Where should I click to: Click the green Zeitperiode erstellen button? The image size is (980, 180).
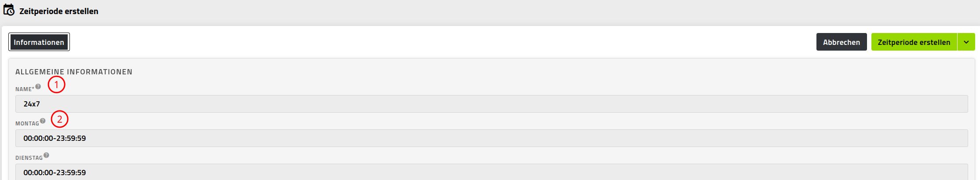(x=914, y=42)
